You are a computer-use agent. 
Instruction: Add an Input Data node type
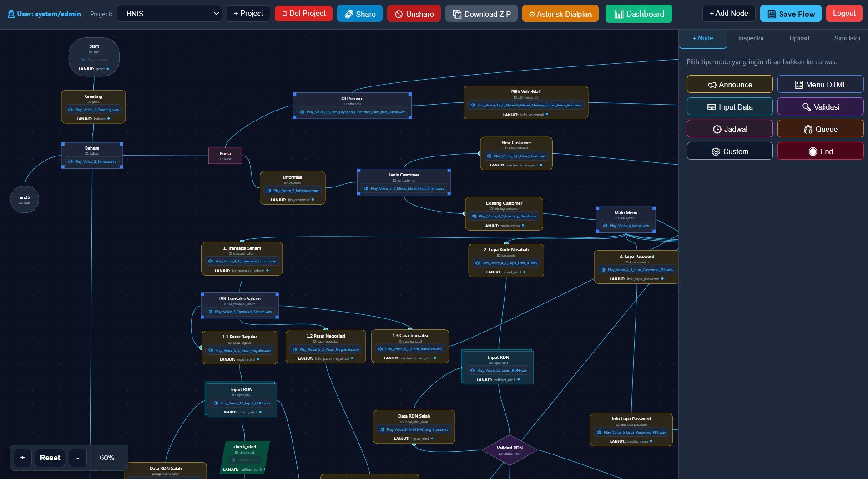[730, 107]
